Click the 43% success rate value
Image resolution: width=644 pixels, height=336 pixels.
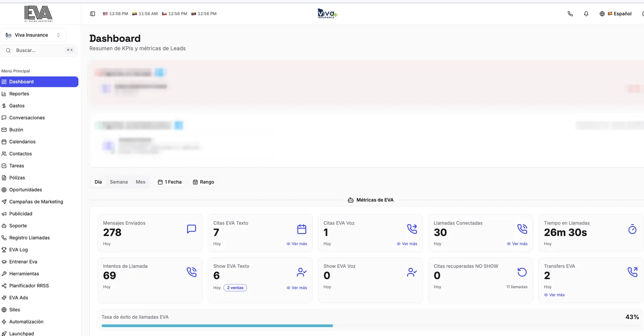click(632, 317)
